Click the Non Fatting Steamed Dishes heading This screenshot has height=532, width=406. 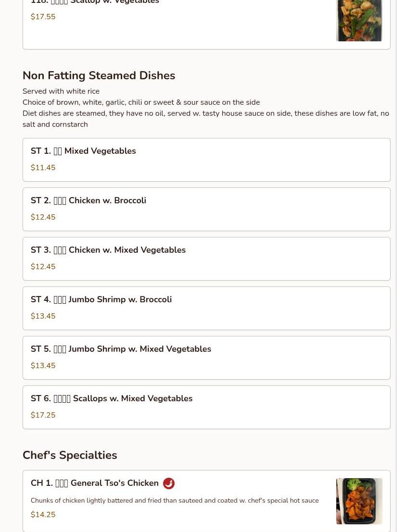click(x=99, y=75)
